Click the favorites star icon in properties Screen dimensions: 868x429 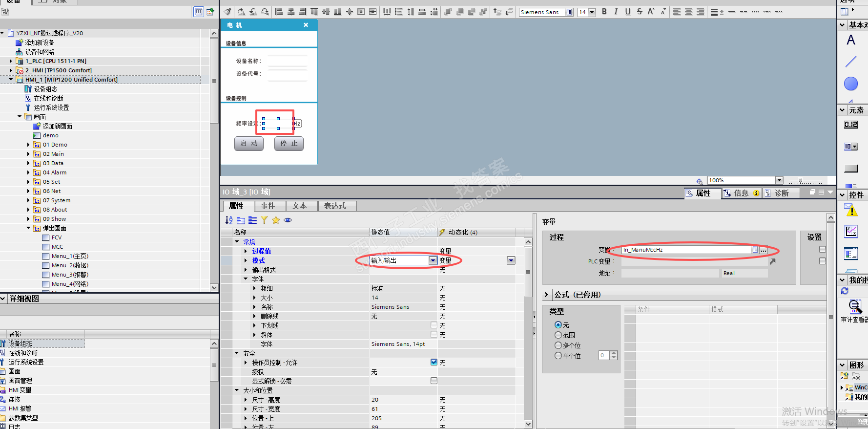(276, 220)
